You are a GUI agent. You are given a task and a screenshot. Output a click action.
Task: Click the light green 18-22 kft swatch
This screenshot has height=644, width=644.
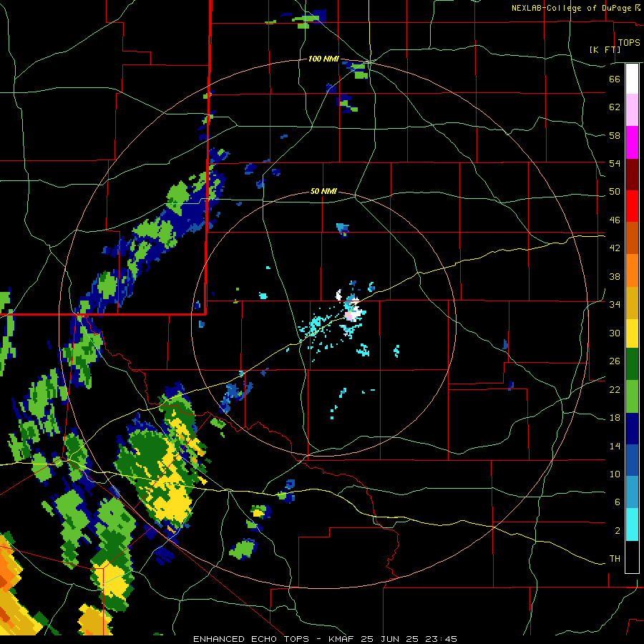point(632,396)
